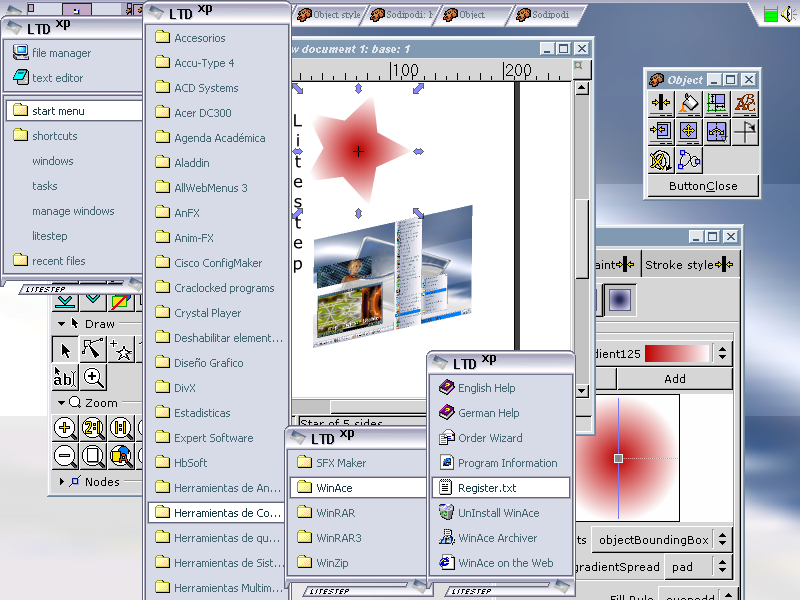This screenshot has width=800, height=600.
Task: Switch to the Stroke style tab
Action: (x=689, y=265)
